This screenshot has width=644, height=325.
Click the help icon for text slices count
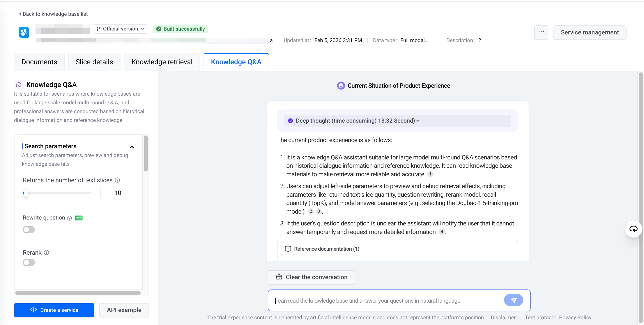[117, 180]
